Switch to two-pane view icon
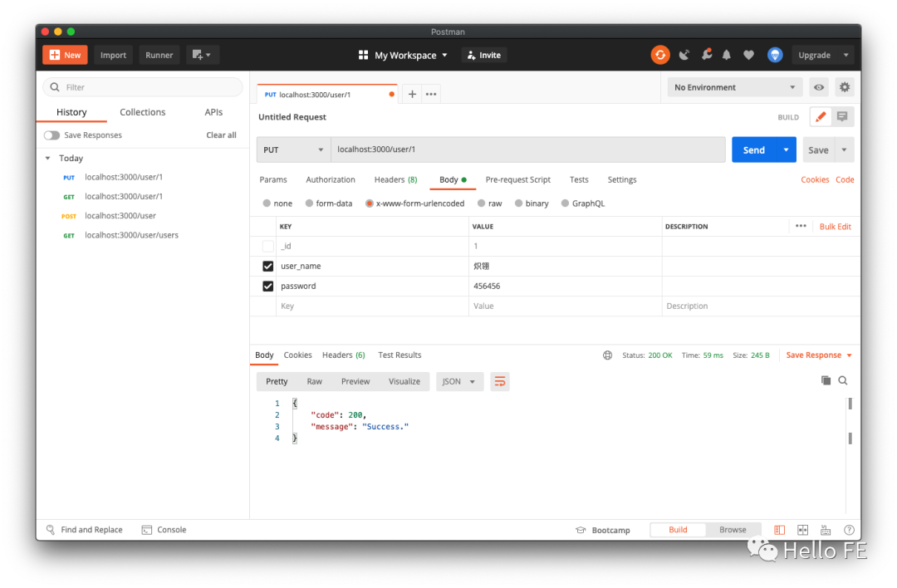The width and height of the screenshot is (897, 588). coord(802,530)
